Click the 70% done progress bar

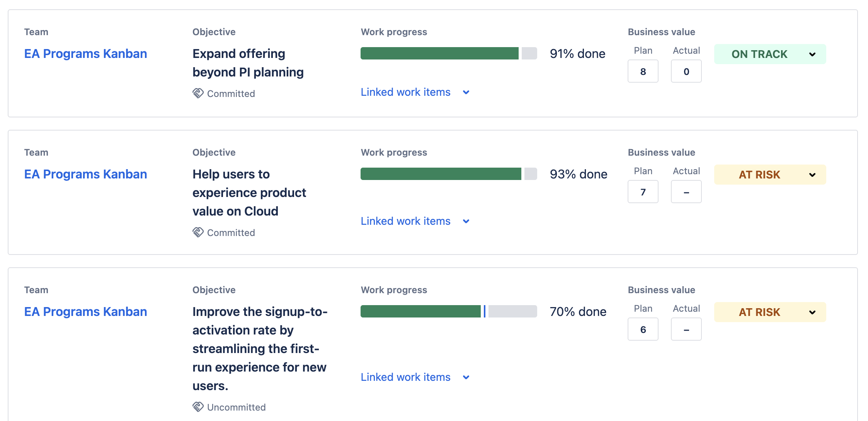[x=449, y=311]
